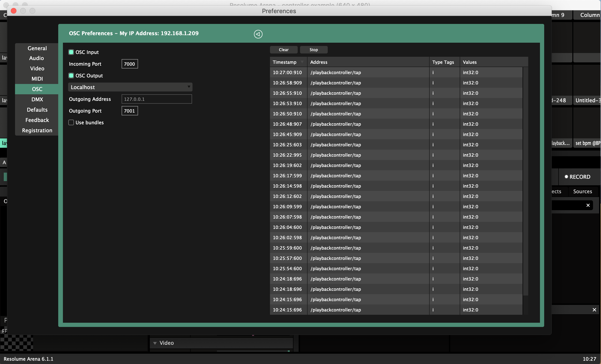Viewport: 601px width, 364px height.
Task: Clear the OSC monitor log
Action: point(283,50)
